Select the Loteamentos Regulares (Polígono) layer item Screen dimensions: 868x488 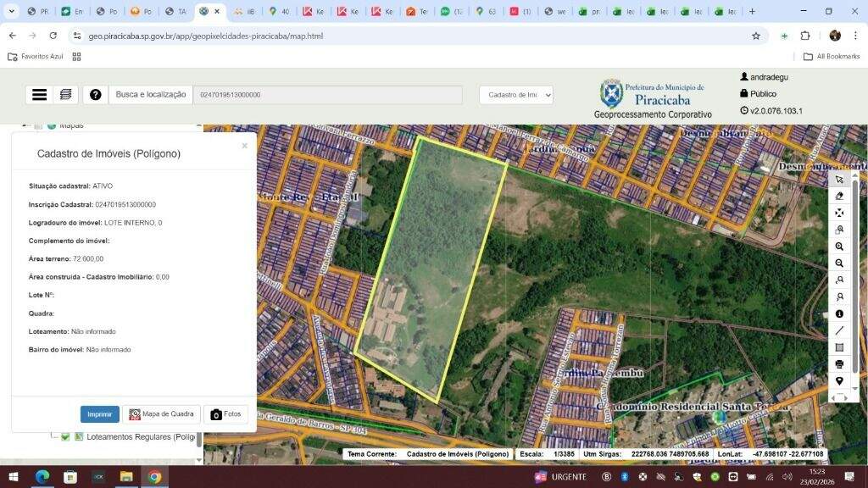click(x=141, y=436)
